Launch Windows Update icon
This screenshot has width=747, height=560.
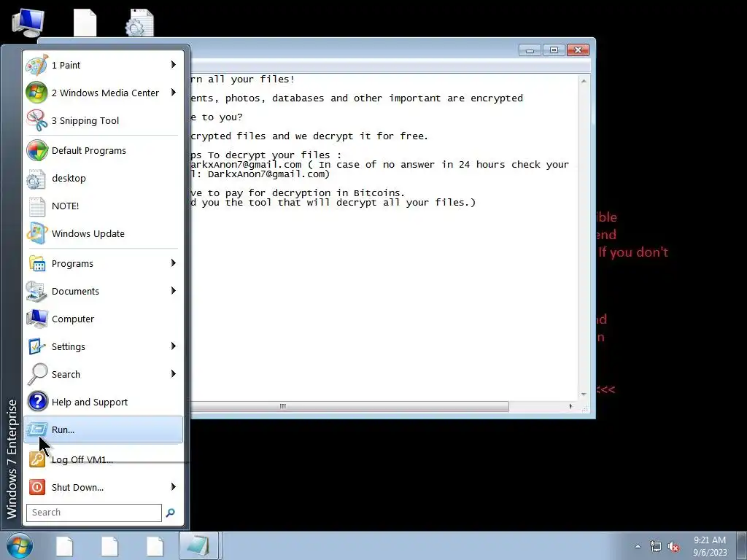pos(36,233)
